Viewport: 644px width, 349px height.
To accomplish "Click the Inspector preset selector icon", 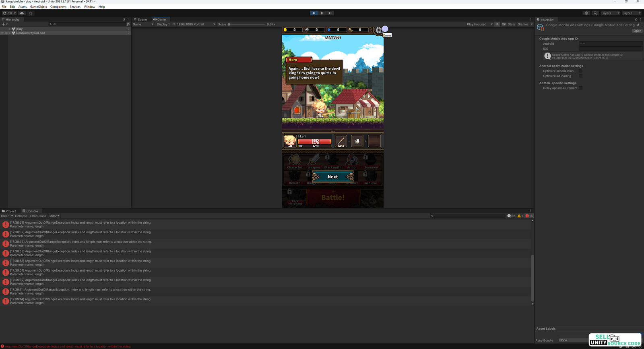I will click(638, 25).
